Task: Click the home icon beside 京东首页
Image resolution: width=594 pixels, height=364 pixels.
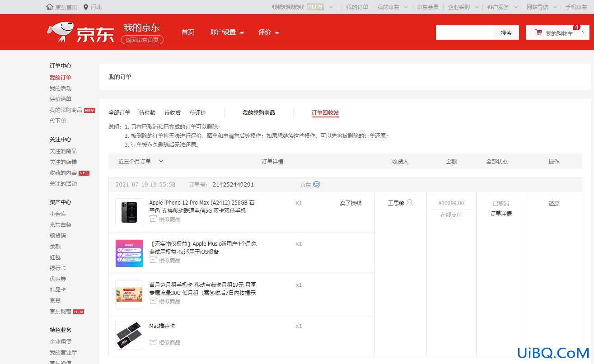Action: click(x=50, y=7)
